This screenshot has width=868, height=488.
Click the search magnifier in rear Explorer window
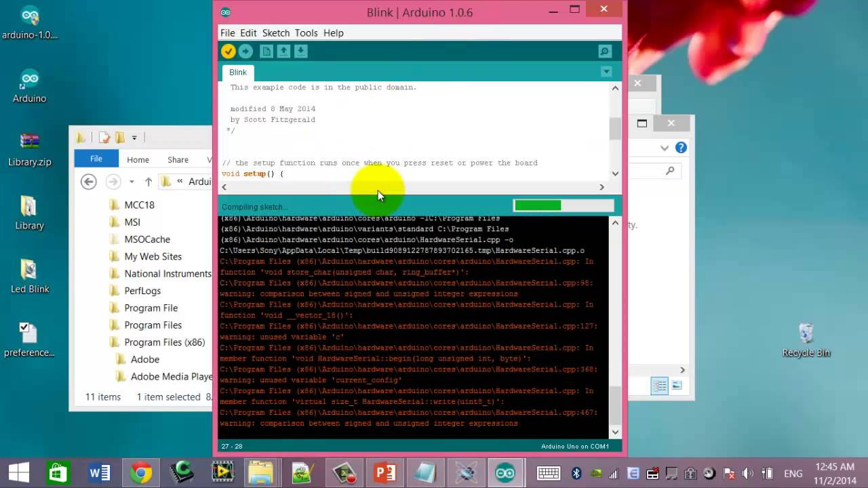[x=670, y=171]
